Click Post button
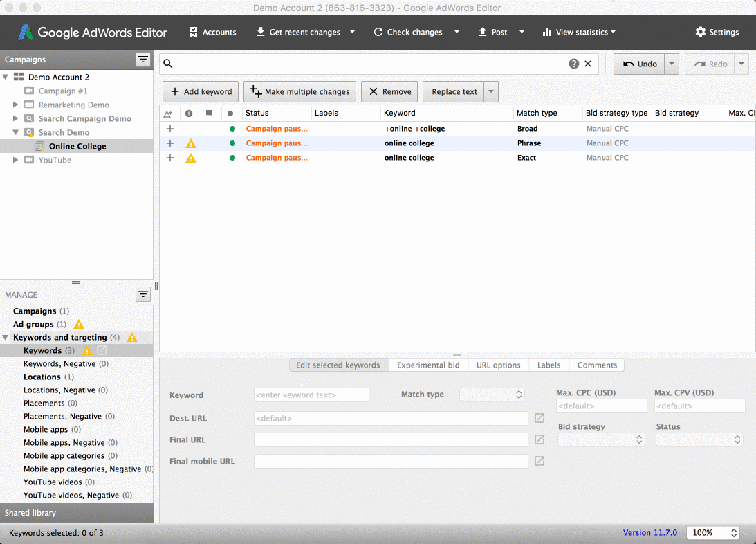Screen dimensions: 756x544 pyautogui.click(x=492, y=33)
